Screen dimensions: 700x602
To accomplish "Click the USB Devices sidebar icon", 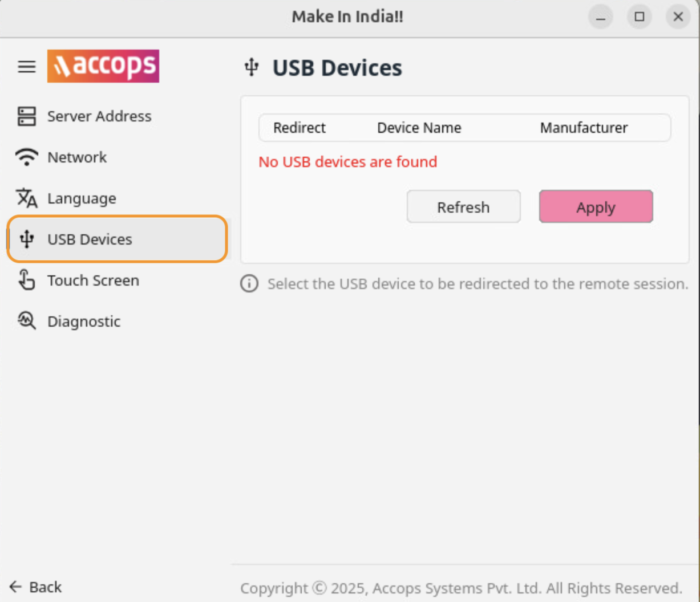I will point(26,239).
